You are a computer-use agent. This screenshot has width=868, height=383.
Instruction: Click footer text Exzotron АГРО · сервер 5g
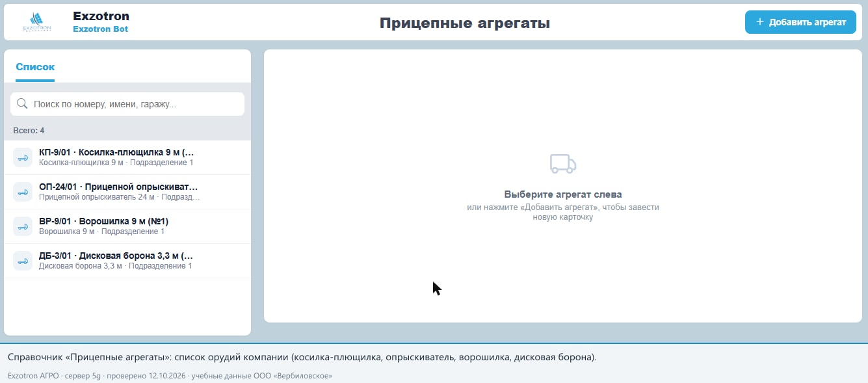[x=170, y=376]
